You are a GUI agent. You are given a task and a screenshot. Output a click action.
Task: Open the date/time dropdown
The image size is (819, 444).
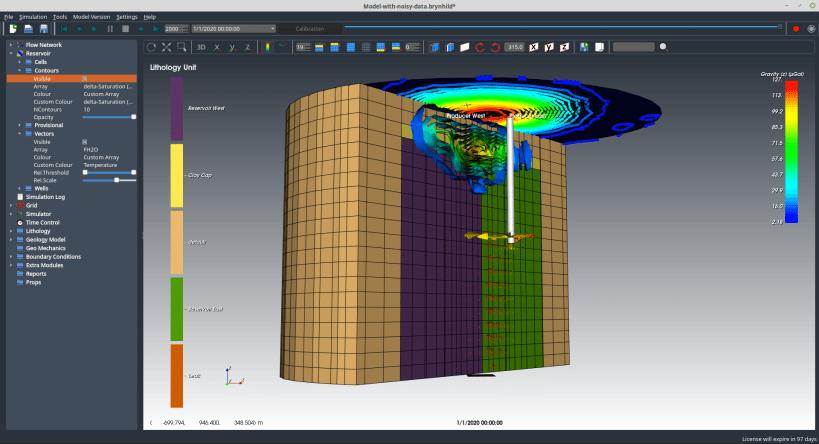pyautogui.click(x=272, y=29)
